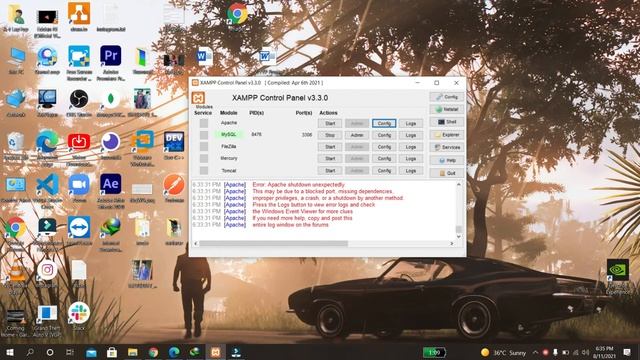This screenshot has height=360, width=640.
Task: Open the Apache Logs dropdown
Action: [411, 123]
